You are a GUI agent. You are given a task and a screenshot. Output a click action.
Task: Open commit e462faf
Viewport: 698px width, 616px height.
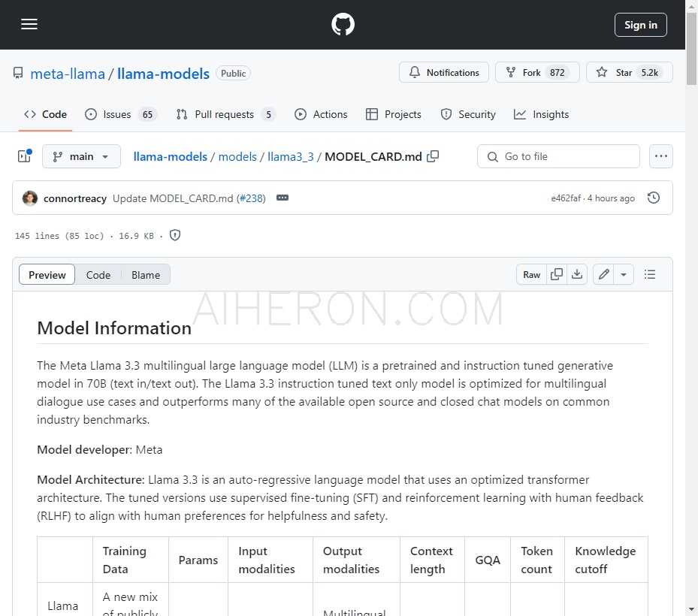coord(566,198)
